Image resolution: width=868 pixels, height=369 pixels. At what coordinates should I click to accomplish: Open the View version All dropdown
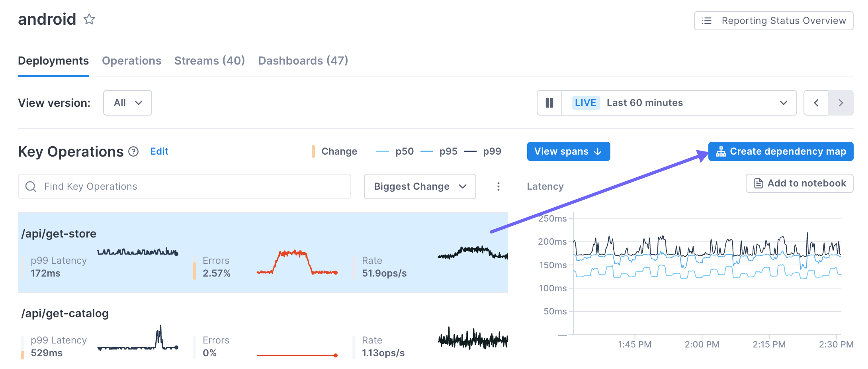coord(127,103)
